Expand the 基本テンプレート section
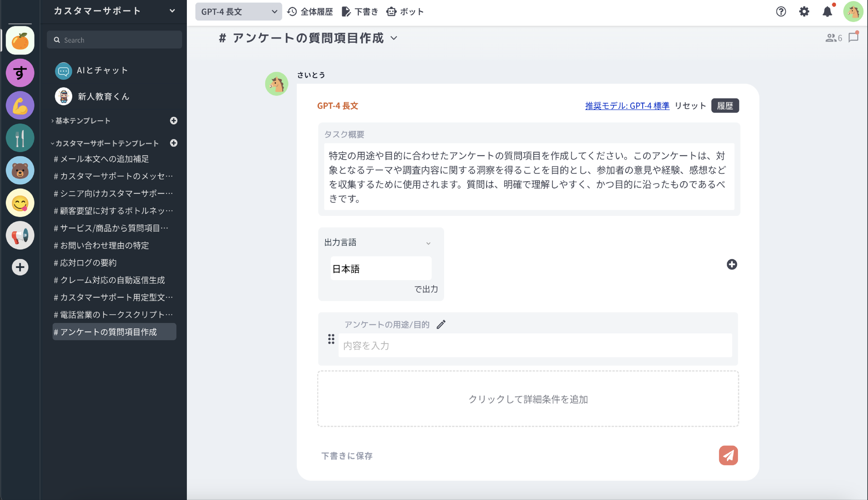Screen dimensions: 868x500 (82, 121)
